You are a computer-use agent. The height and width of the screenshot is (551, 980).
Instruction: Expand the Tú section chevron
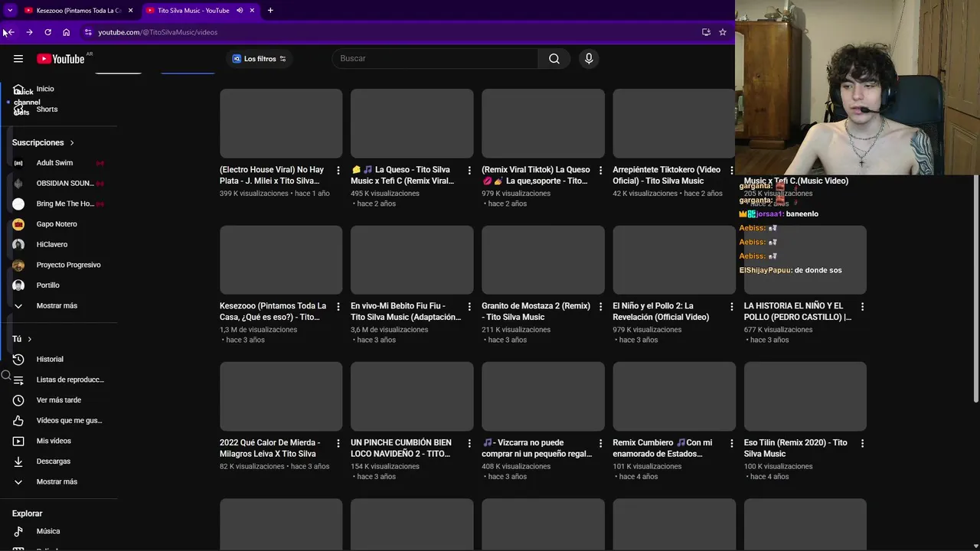point(30,339)
